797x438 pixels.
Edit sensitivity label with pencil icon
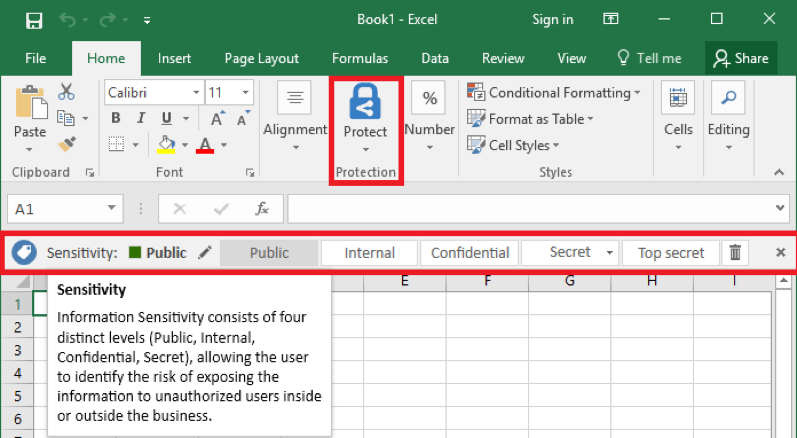tap(205, 253)
